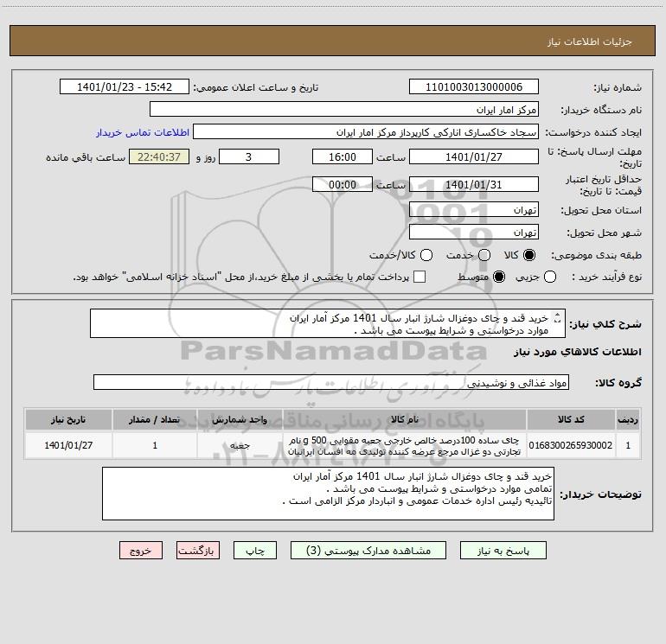Screen dimensions: 666x644
Task: Click the توضیحات خریدار text area
Action: click(x=328, y=494)
